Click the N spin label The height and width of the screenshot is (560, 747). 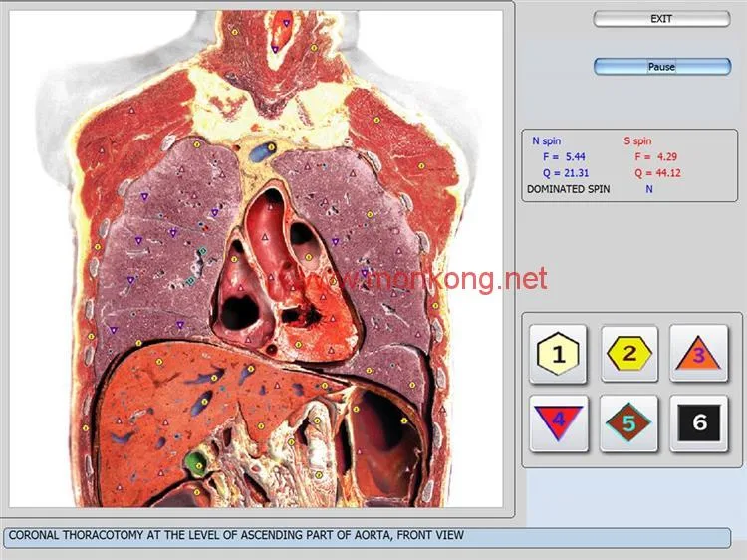pos(546,141)
